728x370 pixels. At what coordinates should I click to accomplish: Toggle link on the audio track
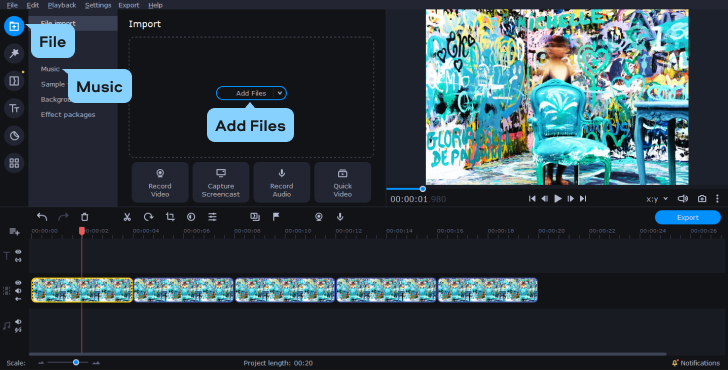(x=18, y=330)
